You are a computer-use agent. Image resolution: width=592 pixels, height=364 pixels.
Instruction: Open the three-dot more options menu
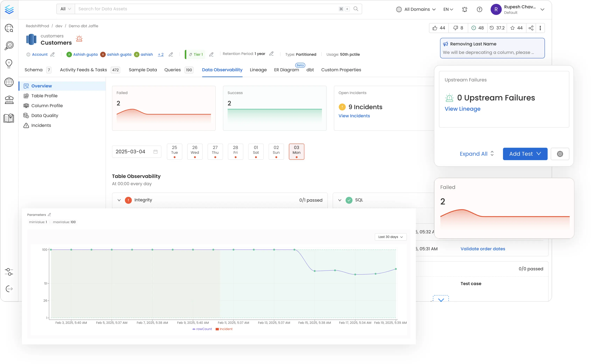pos(540,28)
